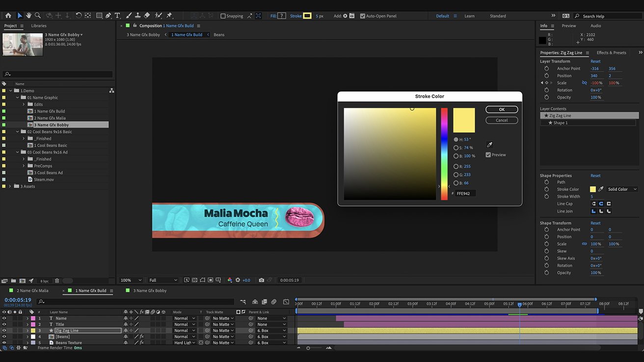Collapse the 01 Name Graphic folder

18,98
